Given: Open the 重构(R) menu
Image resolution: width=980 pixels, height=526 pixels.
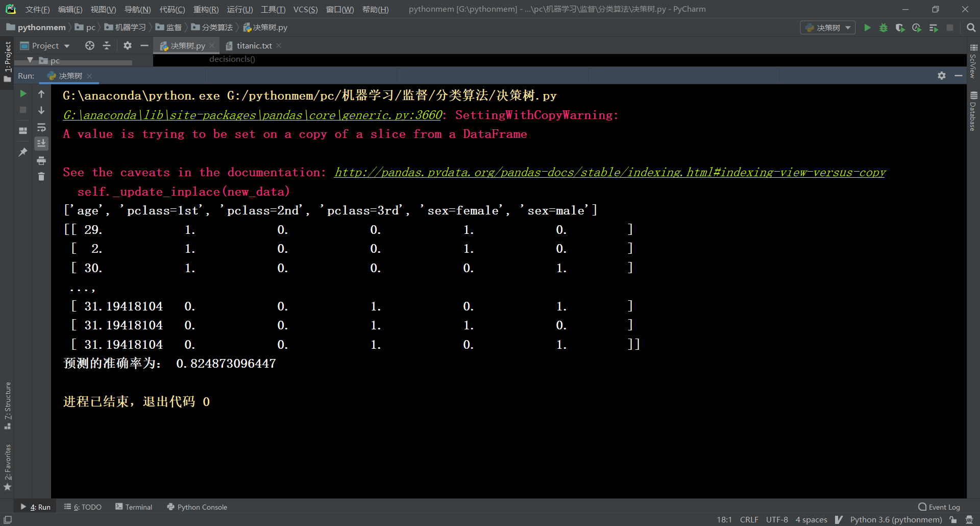Looking at the screenshot, I should tap(206, 9).
